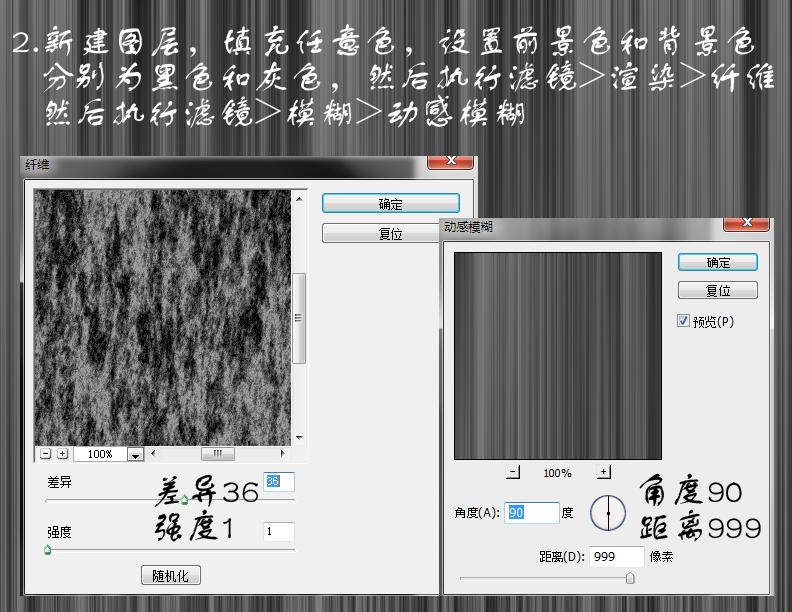Click the 纤维 preview scroll-right arrow
The width and height of the screenshot is (792, 612).
[282, 453]
